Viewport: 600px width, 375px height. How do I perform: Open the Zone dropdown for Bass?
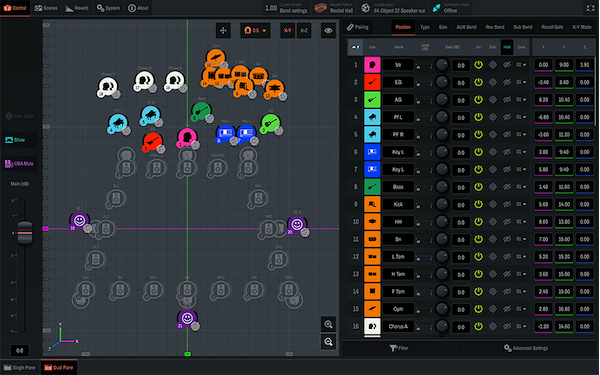521,187
